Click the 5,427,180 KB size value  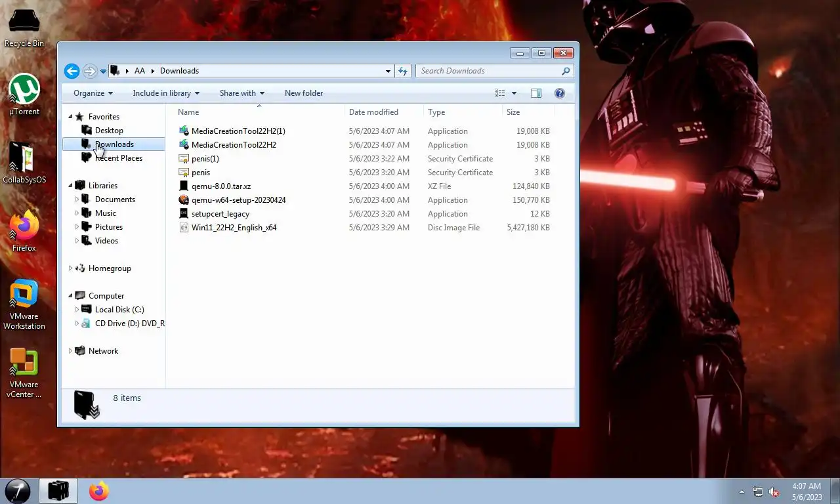pyautogui.click(x=528, y=228)
